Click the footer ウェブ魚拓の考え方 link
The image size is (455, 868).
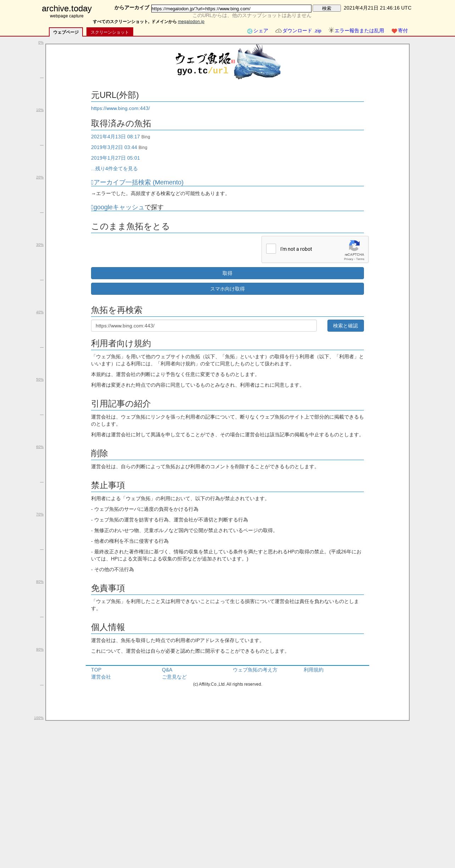click(255, 670)
